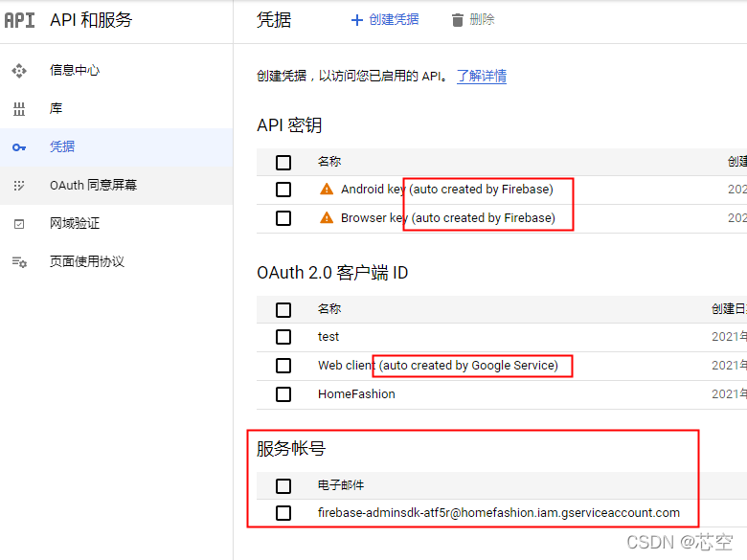Open the firebase-adminsdk service account email
Image resolution: width=747 pixels, height=560 pixels.
pos(498,513)
